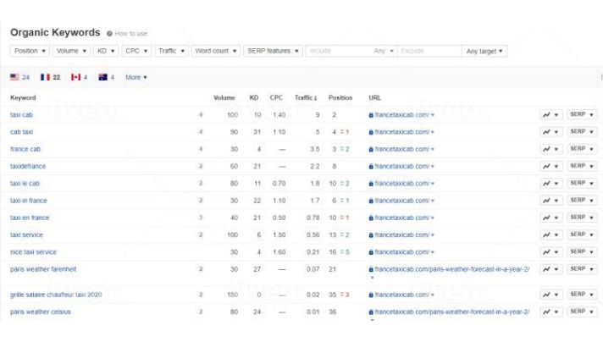Open trend chart for taxi en france row
Viewport: 603px width, 364px height.
point(551,218)
